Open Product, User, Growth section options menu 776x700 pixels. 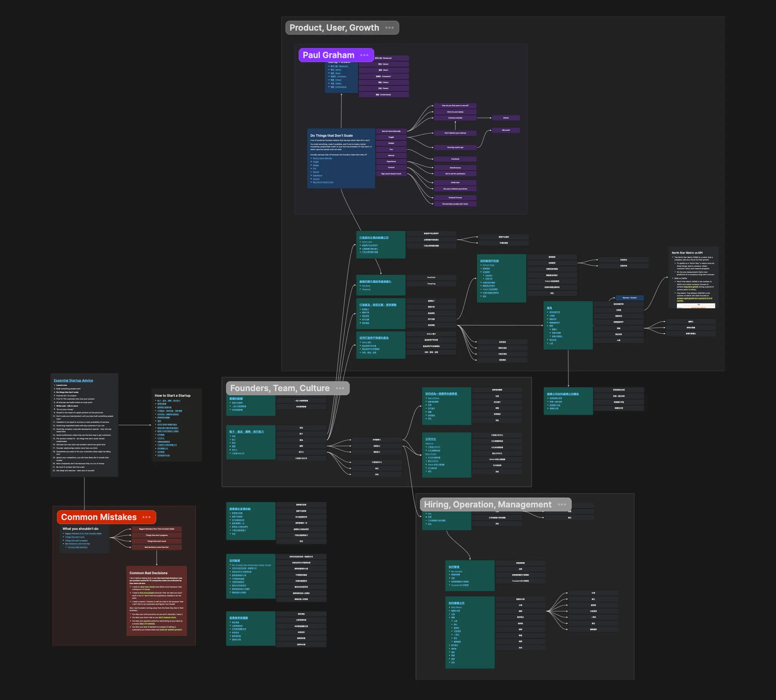390,28
